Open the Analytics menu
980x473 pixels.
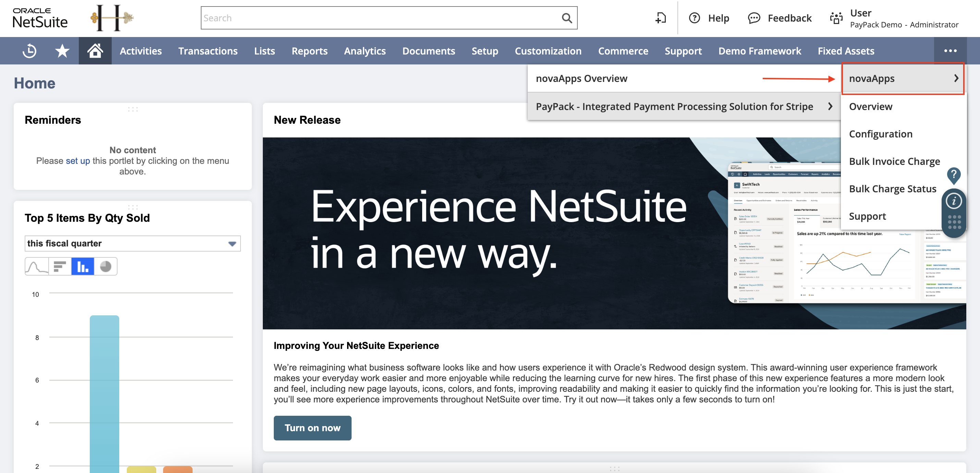point(365,51)
